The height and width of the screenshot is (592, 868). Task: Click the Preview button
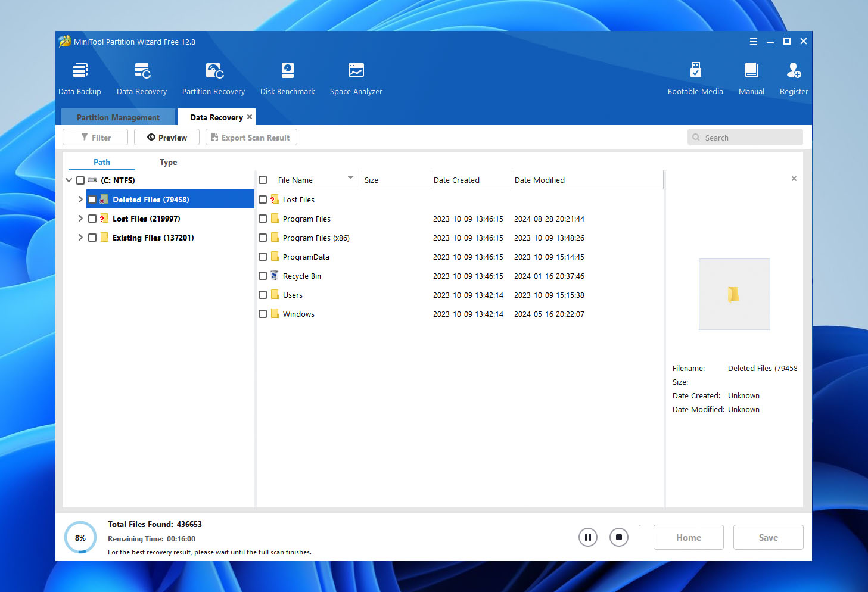pos(167,138)
